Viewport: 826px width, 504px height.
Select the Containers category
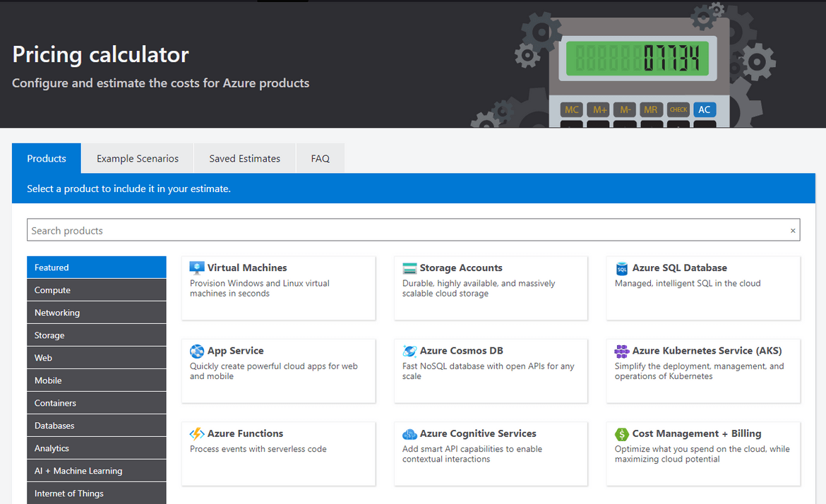[x=97, y=403]
